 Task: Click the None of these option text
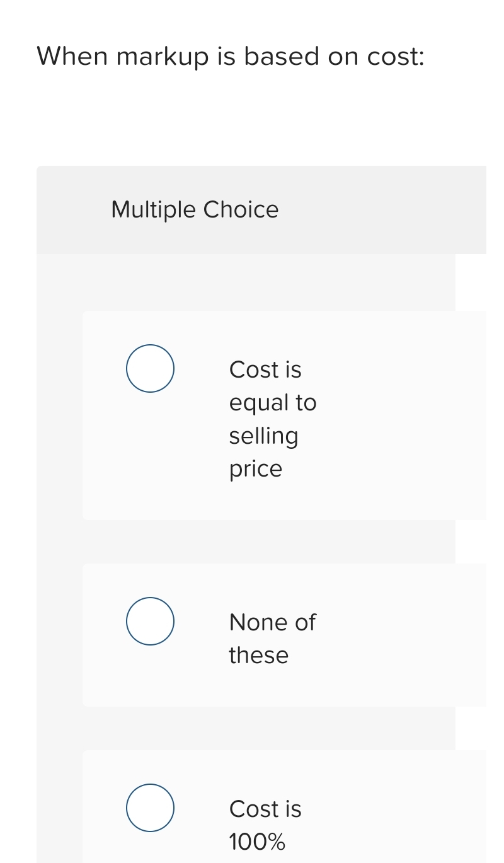[272, 638]
